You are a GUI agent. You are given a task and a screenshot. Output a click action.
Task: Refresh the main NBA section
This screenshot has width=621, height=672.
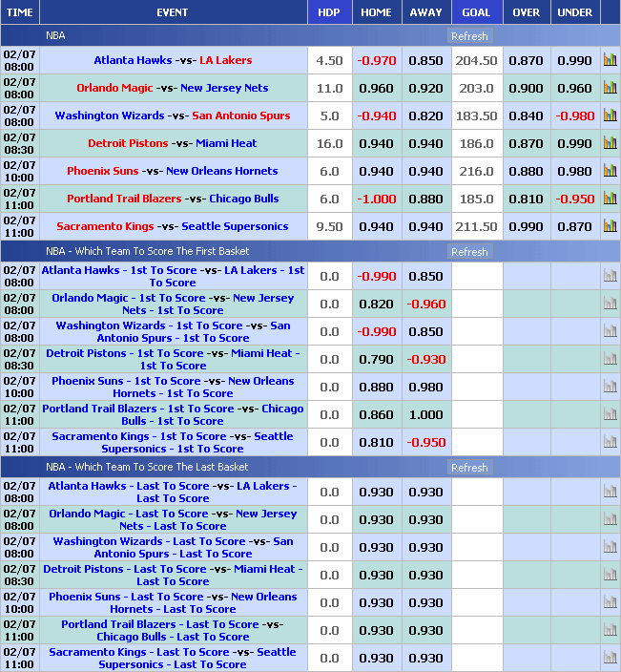tap(468, 36)
